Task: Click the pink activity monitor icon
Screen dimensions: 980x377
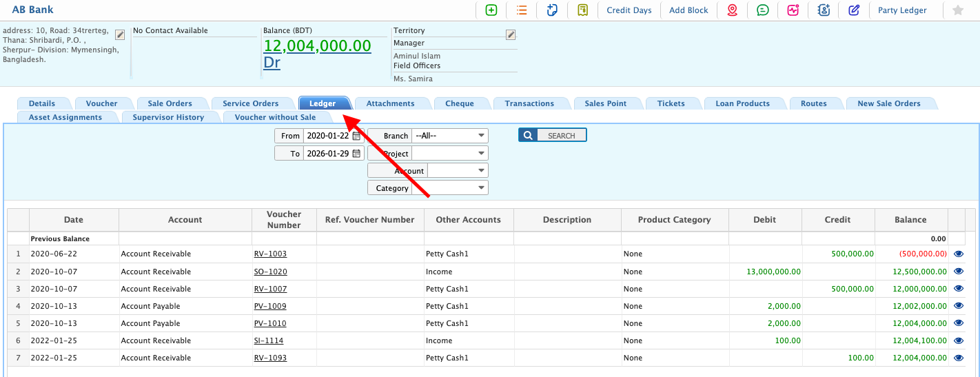Action: coord(793,10)
